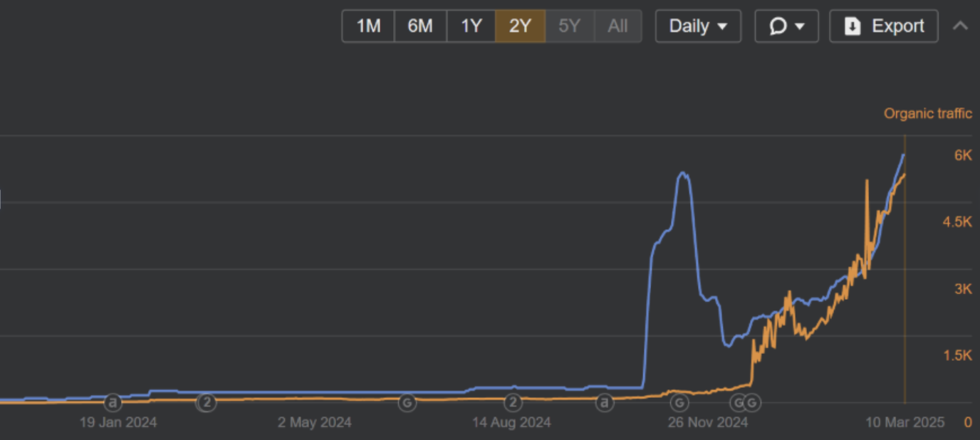The image size is (980, 440).
Task: Switch to the 1M time range
Action: tap(368, 26)
